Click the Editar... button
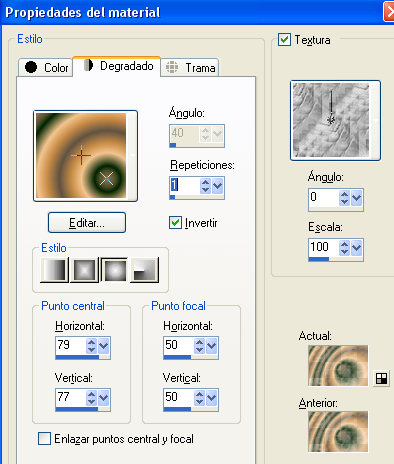 pos(87,223)
